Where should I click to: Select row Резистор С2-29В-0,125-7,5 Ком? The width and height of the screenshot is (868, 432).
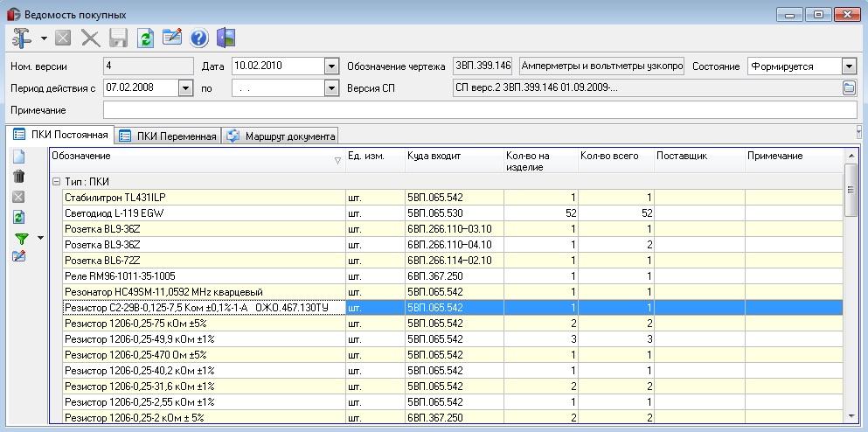click(453, 308)
